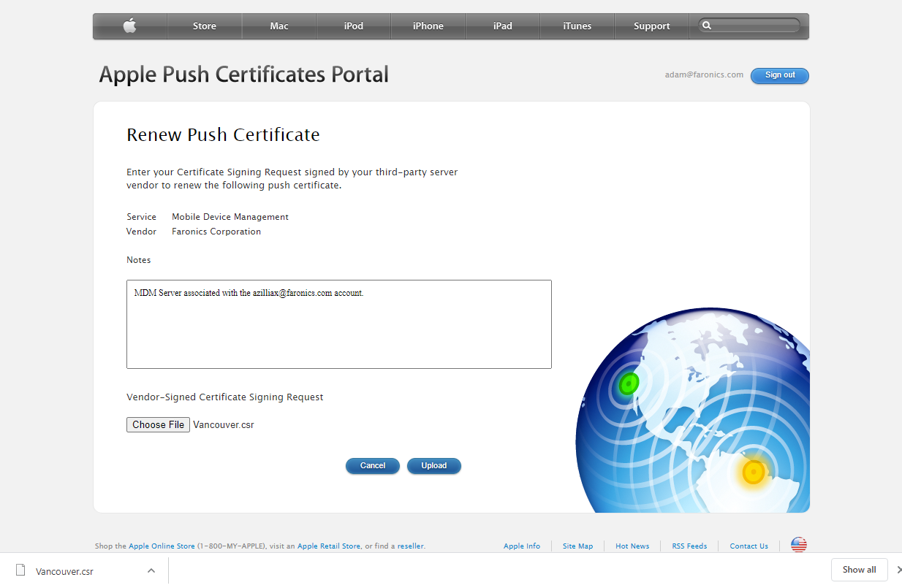Open the Apple Info footer link
Image resolution: width=902 pixels, height=588 pixels.
point(522,546)
